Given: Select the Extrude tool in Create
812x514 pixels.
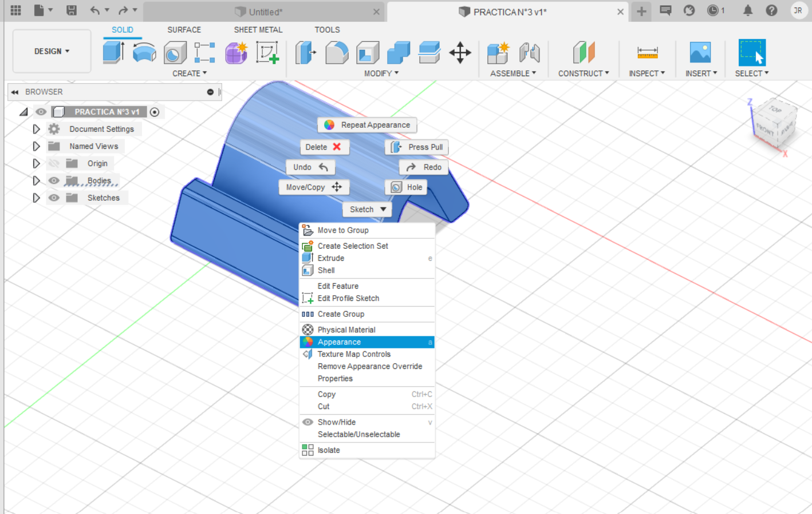Looking at the screenshot, I should click(114, 52).
